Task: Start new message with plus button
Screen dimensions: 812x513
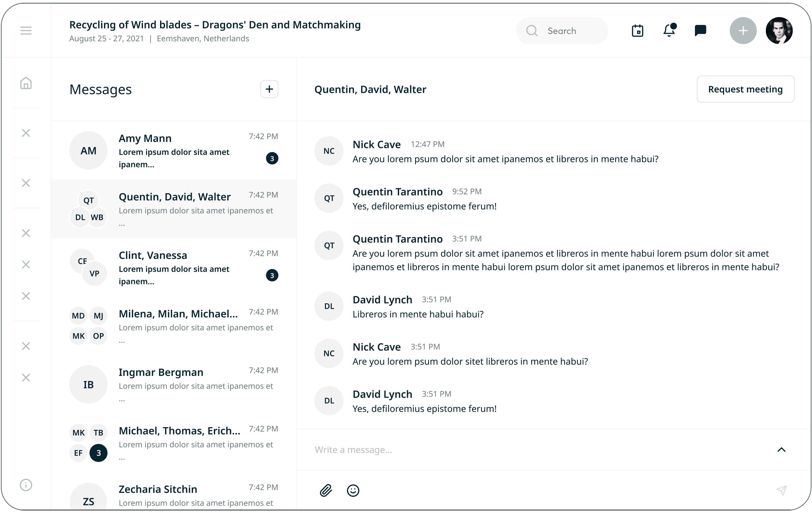Action: click(x=269, y=89)
